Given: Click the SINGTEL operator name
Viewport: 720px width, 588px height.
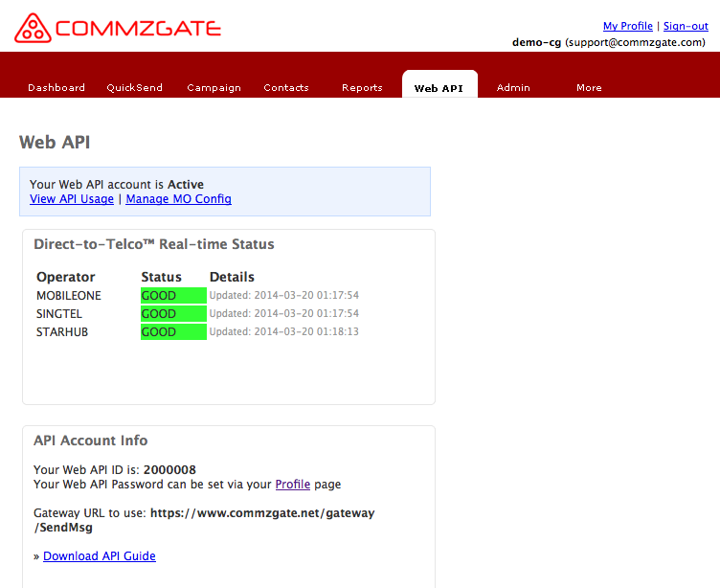Looking at the screenshot, I should tap(59, 314).
